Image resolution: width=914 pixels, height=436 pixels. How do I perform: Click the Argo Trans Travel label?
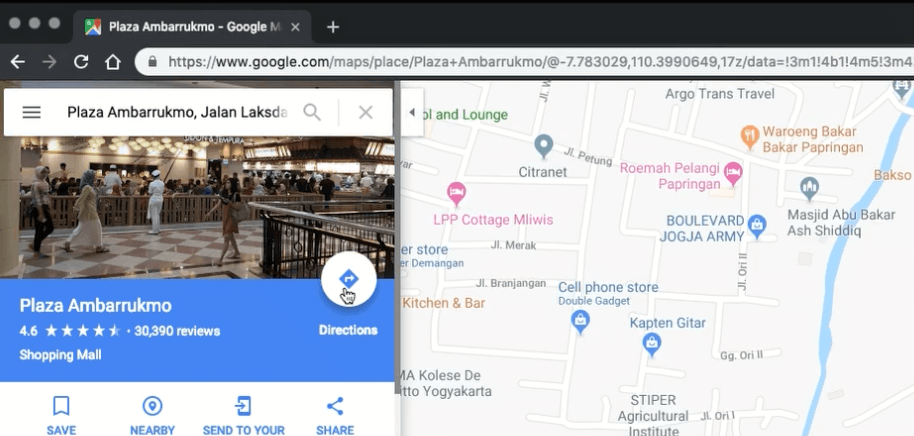[x=720, y=94]
